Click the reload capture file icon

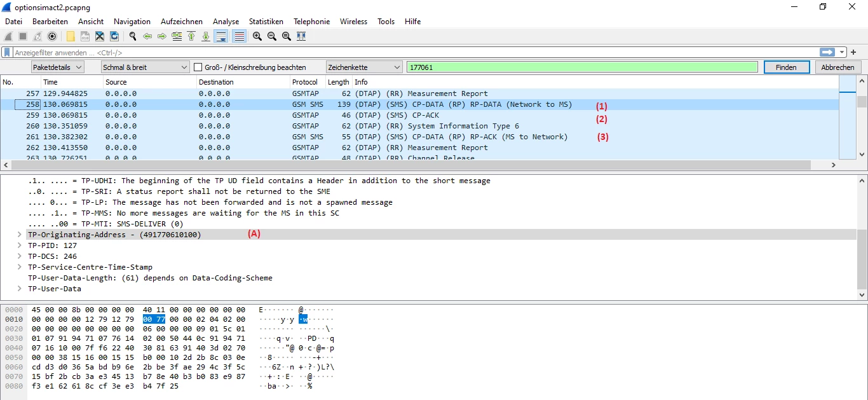[x=114, y=36]
